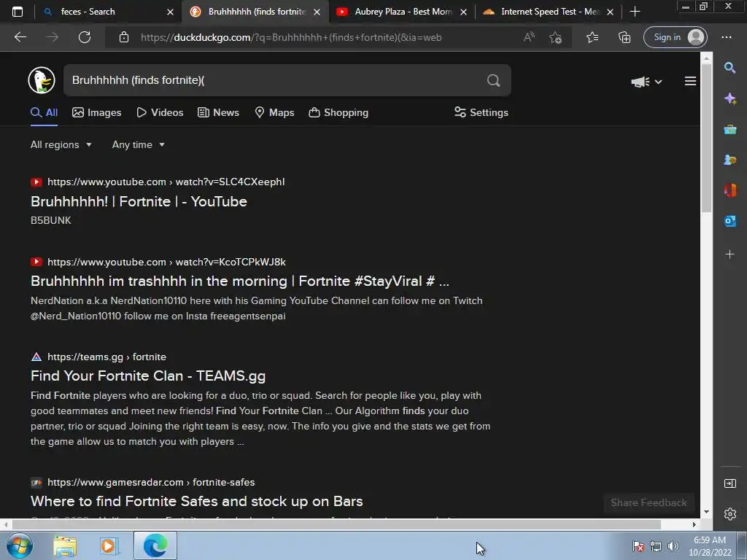This screenshot has height=560, width=747.
Task: Open Find Your Fortnite Clan - TEAMS.gg result
Action: coord(148,376)
